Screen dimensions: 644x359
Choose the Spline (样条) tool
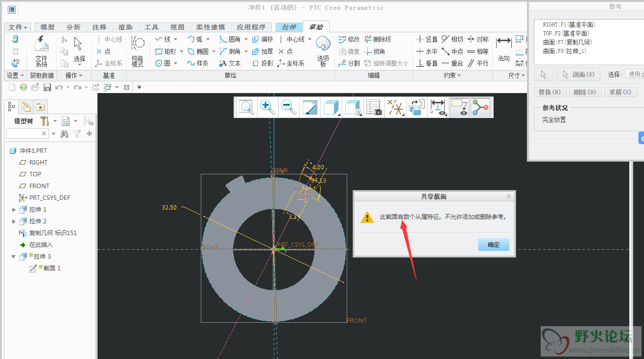click(198, 63)
